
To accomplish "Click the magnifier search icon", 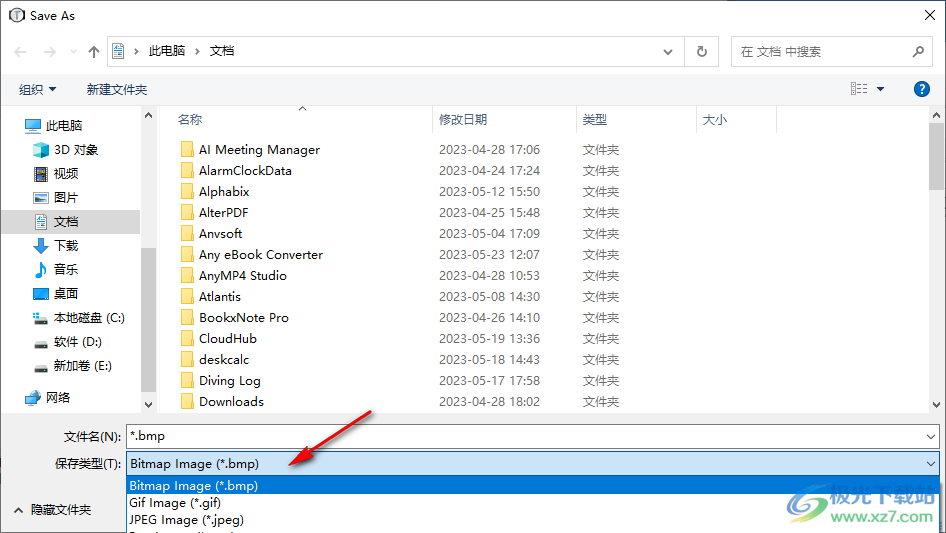I will [918, 52].
